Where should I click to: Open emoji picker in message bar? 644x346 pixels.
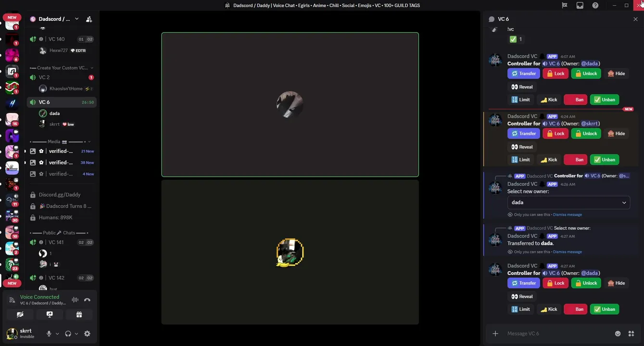point(618,334)
